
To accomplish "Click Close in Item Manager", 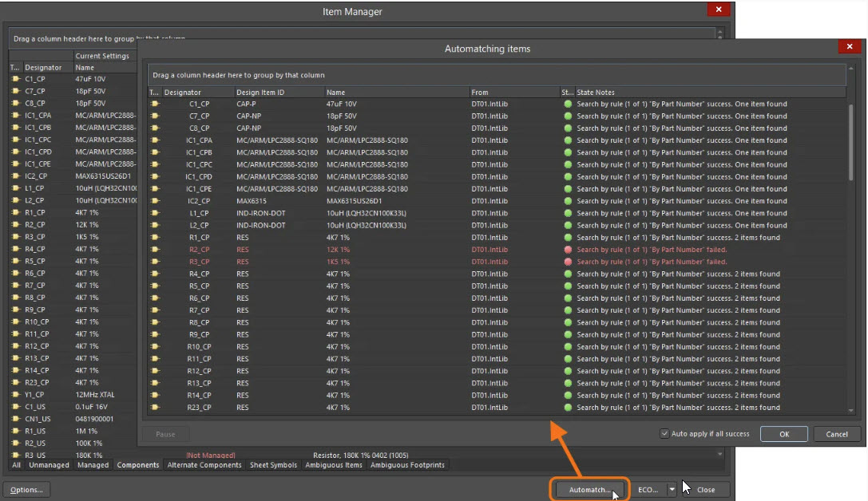I will pyautogui.click(x=706, y=489).
